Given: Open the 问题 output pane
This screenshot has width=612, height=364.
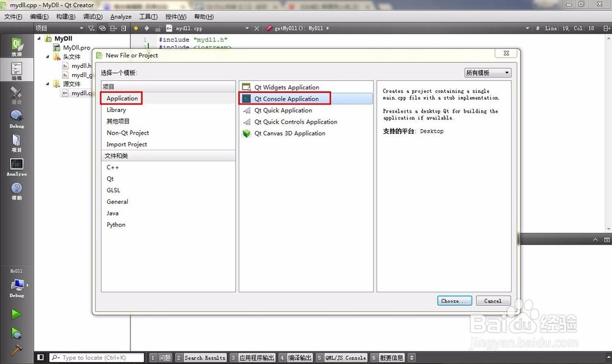Looking at the screenshot, I should click(x=160, y=357).
